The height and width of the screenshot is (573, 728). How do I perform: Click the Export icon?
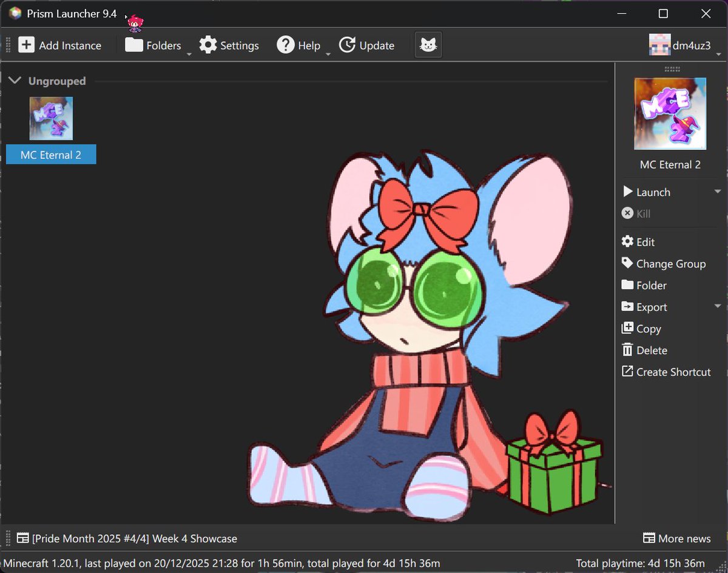pos(627,307)
